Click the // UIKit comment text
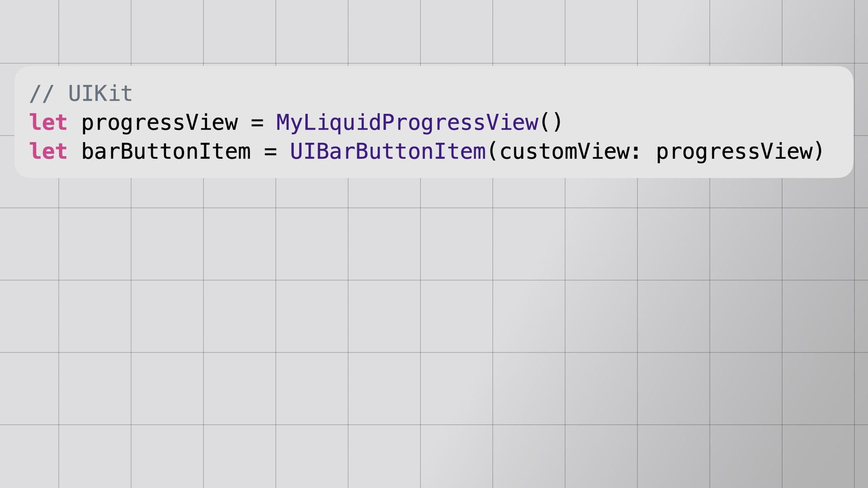 pyautogui.click(x=81, y=94)
